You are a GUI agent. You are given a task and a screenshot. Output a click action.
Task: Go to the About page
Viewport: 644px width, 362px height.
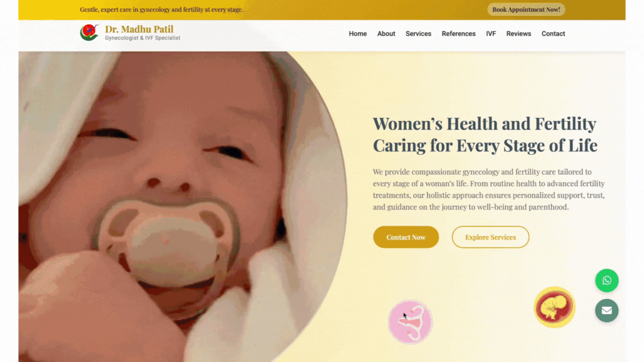386,34
